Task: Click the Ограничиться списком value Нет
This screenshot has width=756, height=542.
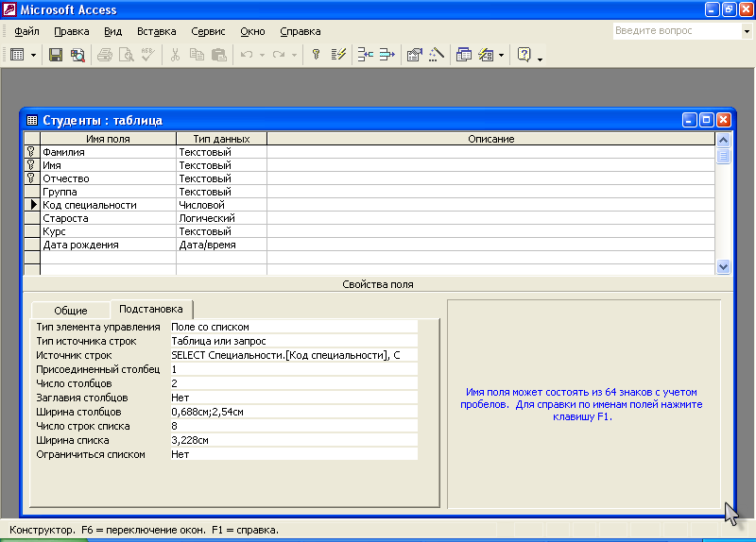Action: [x=294, y=454]
